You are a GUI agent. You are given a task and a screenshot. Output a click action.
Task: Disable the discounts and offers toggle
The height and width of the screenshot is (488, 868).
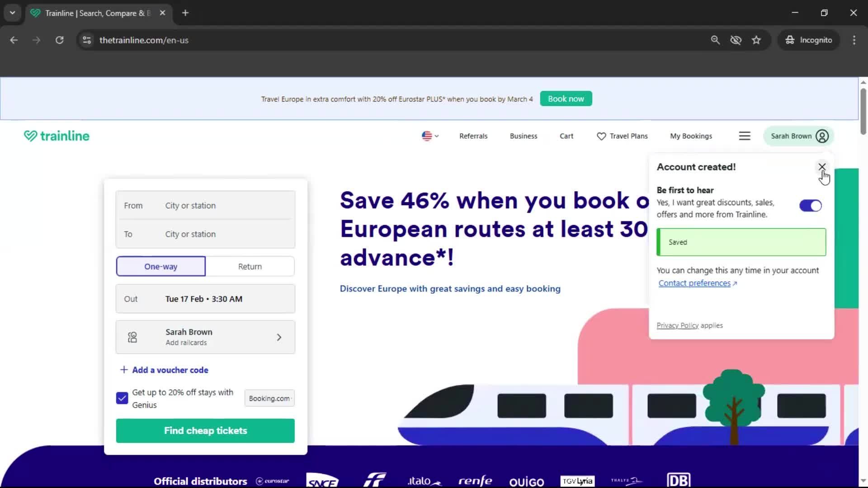click(810, 206)
